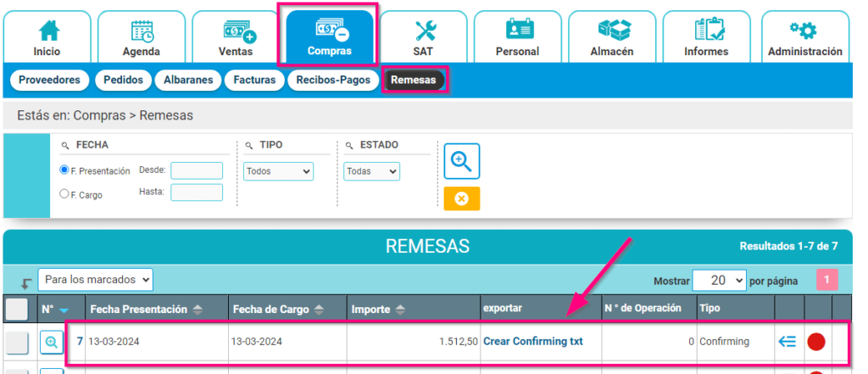The image size is (868, 374).
Task: Click the Hasta date field
Action: [197, 193]
